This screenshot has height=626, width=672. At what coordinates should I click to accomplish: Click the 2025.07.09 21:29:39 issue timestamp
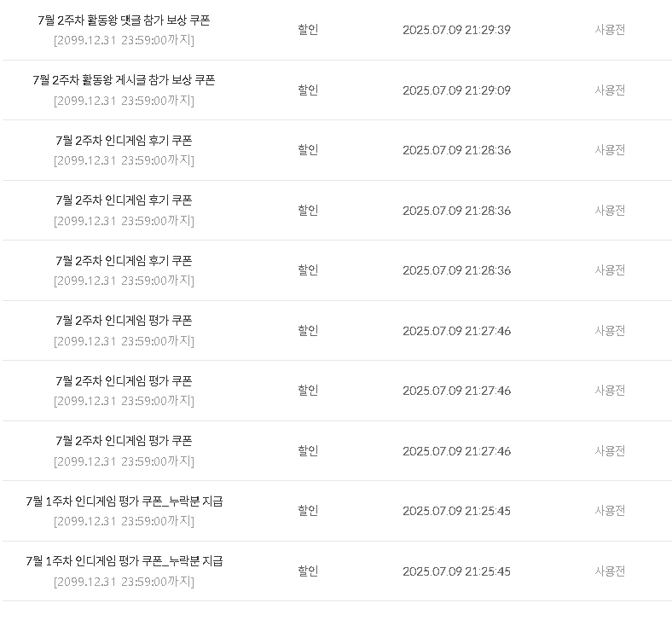point(456,30)
